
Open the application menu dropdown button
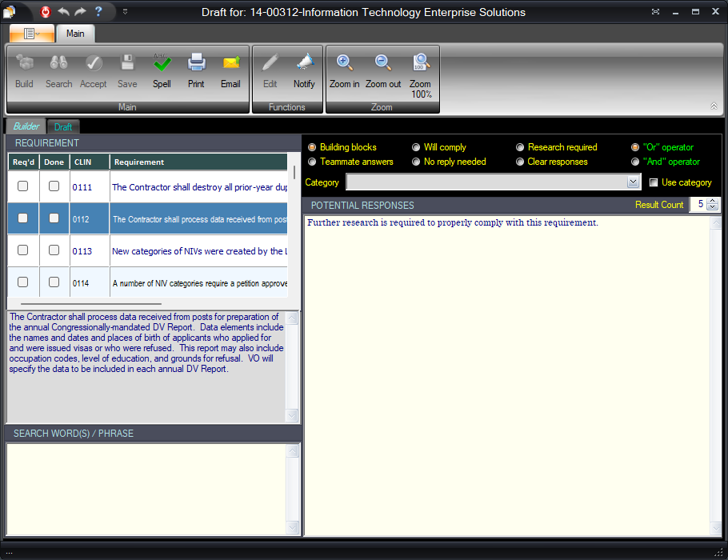pos(32,34)
